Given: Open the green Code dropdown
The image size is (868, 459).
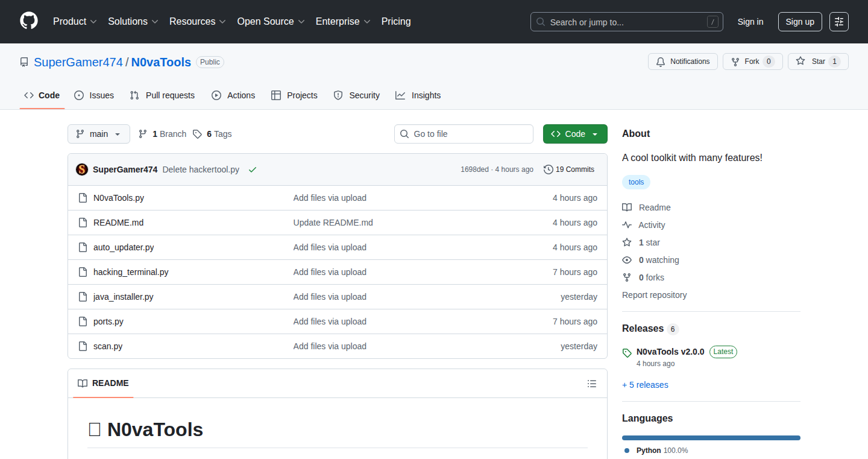Looking at the screenshot, I should pyautogui.click(x=575, y=134).
